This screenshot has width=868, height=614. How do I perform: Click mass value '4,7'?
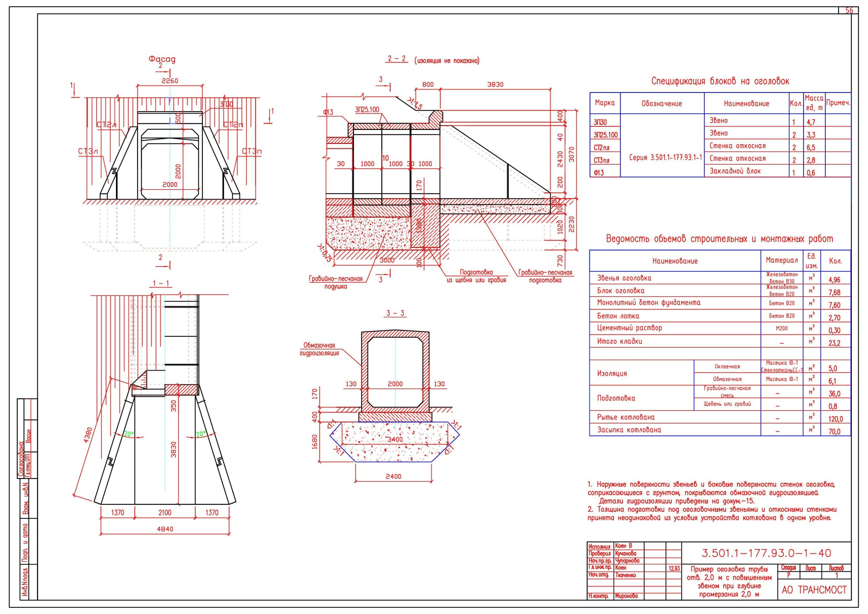click(x=811, y=122)
